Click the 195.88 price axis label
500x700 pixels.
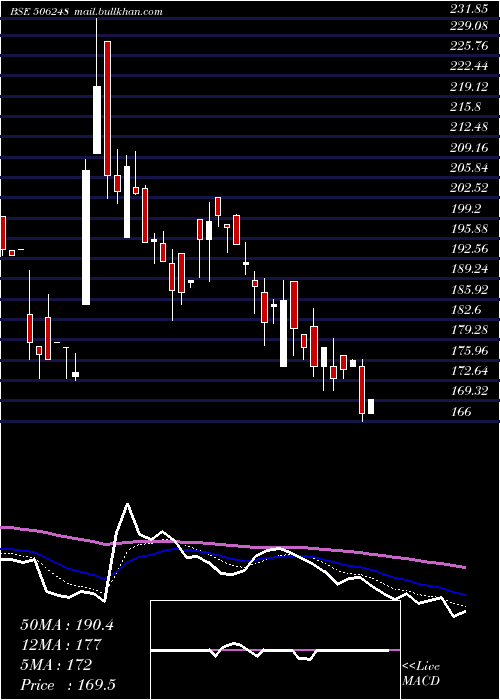(x=469, y=229)
